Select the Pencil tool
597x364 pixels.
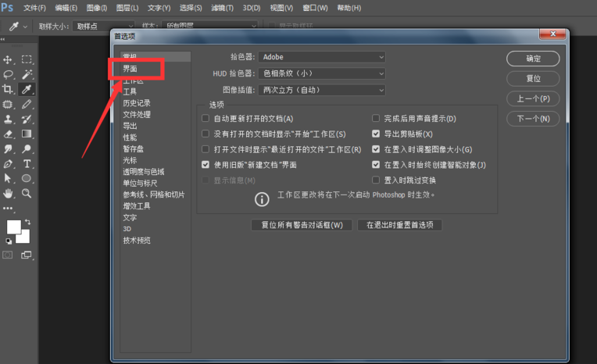coord(27,104)
